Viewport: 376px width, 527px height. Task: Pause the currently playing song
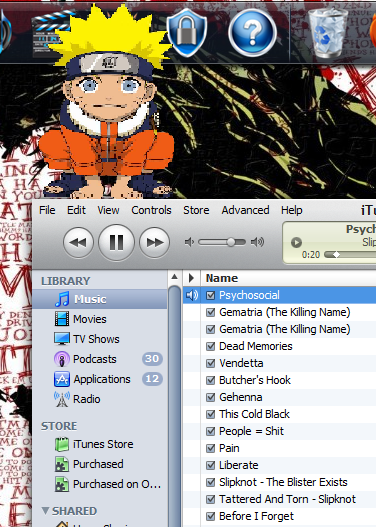click(x=116, y=242)
